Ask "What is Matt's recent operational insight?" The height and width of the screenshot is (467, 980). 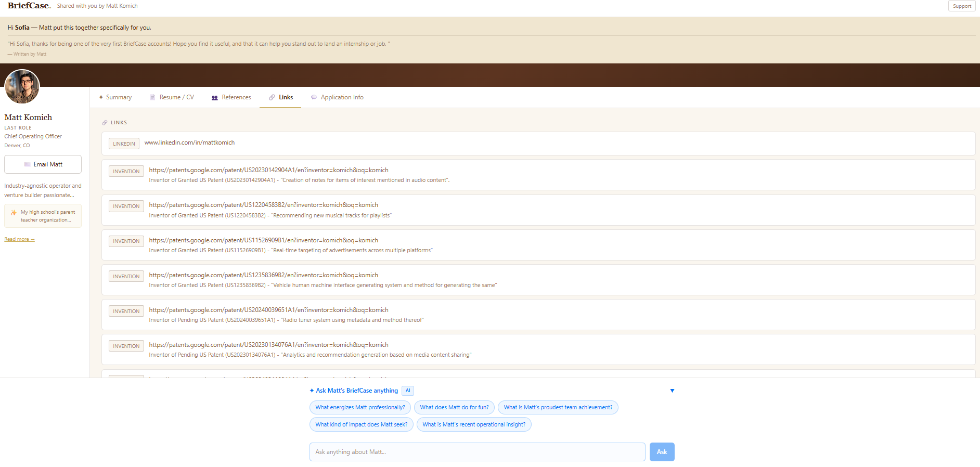click(474, 424)
